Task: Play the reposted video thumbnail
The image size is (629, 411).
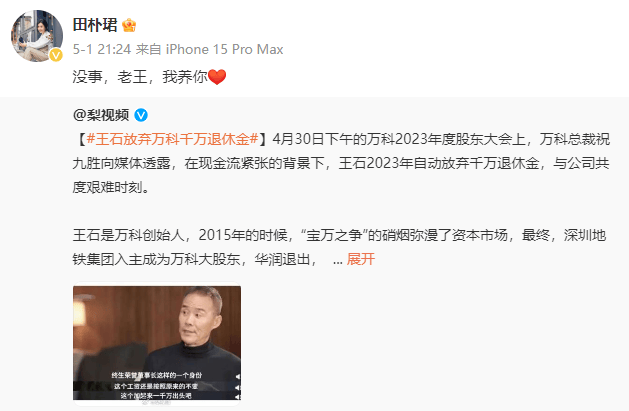Action: coord(157,343)
